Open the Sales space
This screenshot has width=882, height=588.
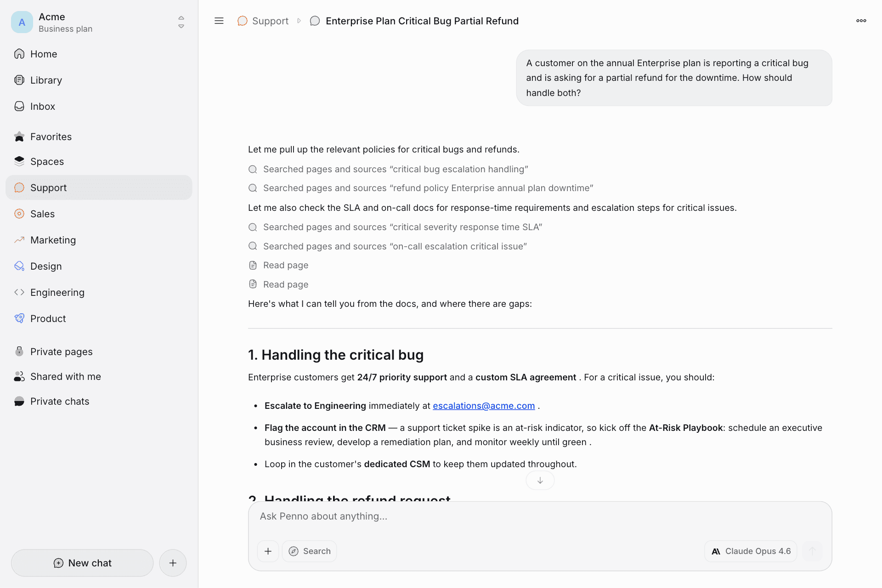pyautogui.click(x=99, y=214)
